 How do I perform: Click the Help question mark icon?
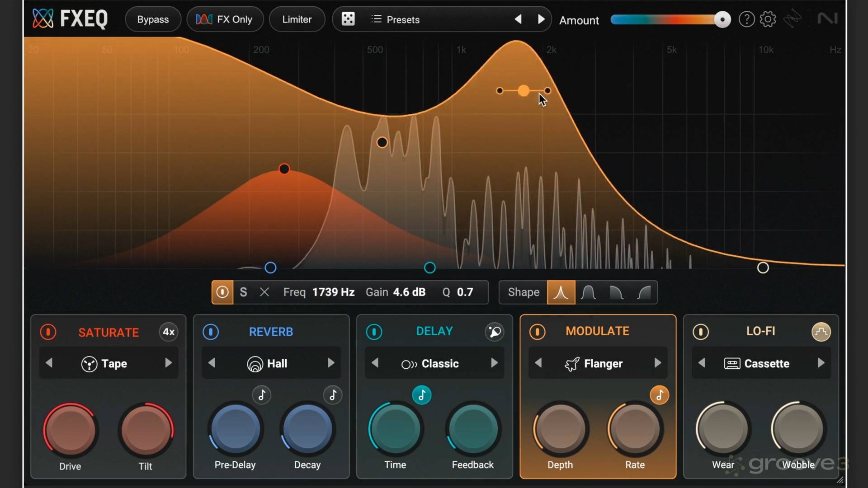(746, 19)
